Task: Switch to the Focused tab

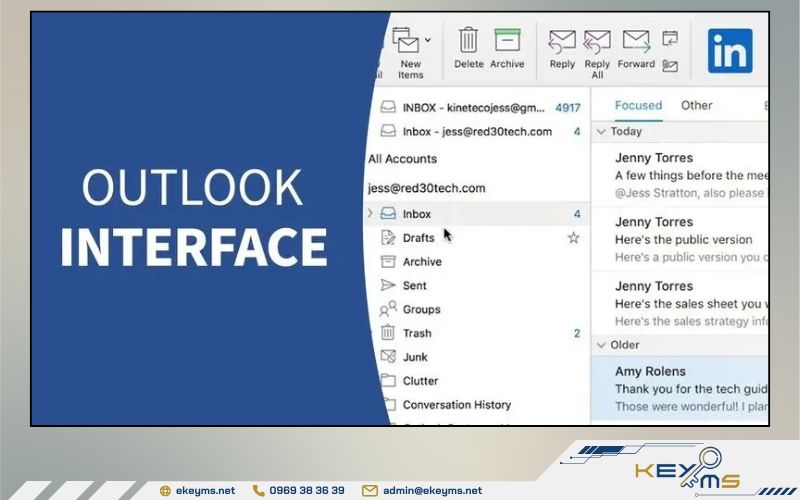Action: pyautogui.click(x=638, y=106)
